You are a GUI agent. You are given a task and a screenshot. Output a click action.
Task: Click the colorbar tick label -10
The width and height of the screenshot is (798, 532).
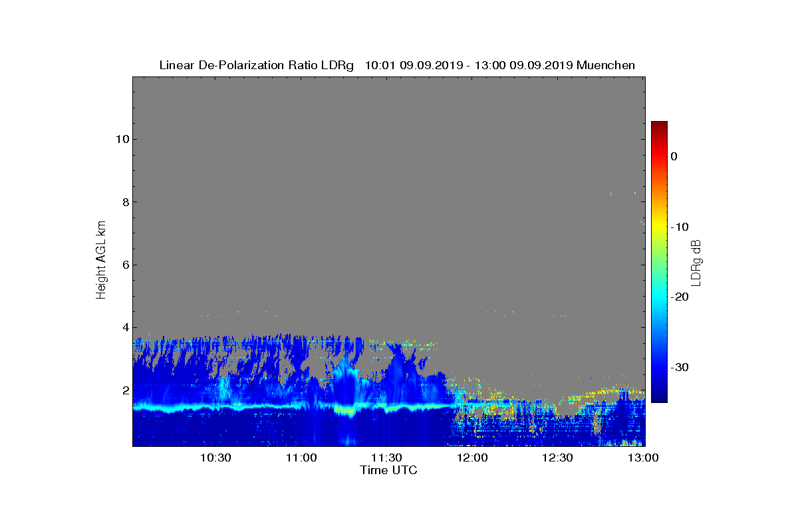(x=680, y=227)
